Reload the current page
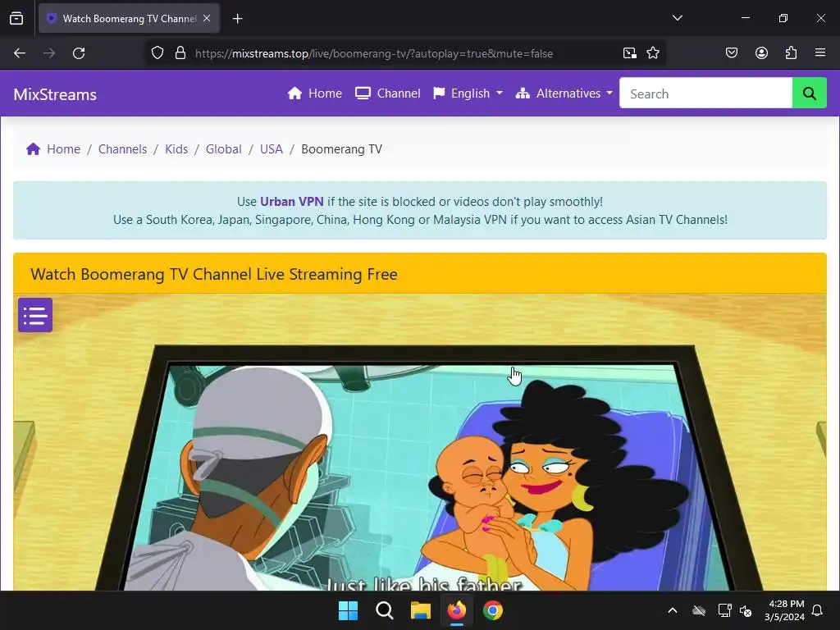Image resolution: width=840 pixels, height=630 pixels. (79, 53)
